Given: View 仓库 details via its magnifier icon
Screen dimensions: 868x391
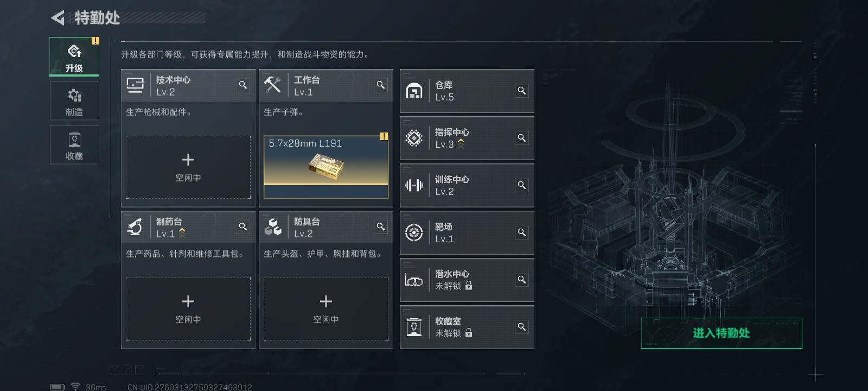Looking at the screenshot, I should tap(521, 91).
